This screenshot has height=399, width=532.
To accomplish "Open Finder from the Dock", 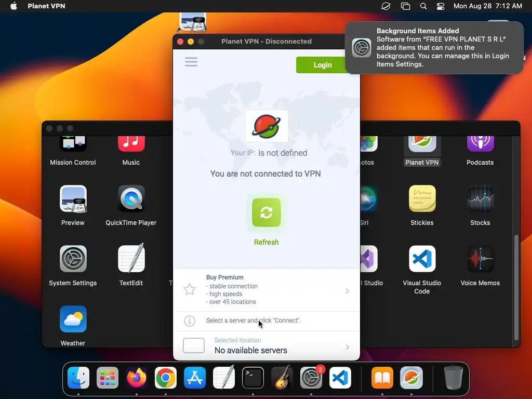I will 78,378.
